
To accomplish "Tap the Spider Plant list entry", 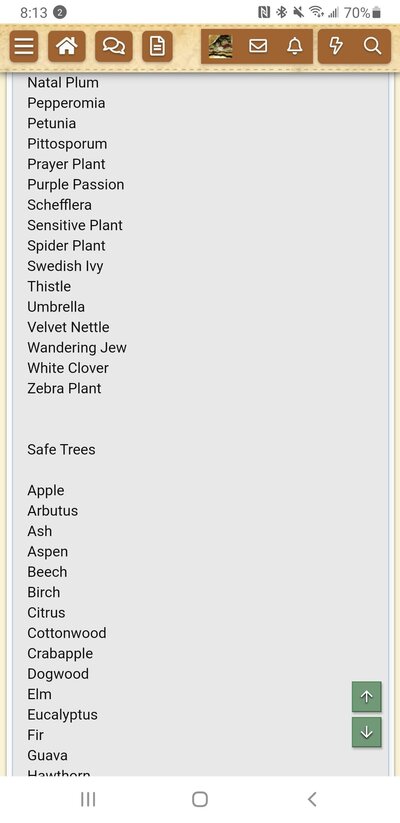I will (x=66, y=246).
